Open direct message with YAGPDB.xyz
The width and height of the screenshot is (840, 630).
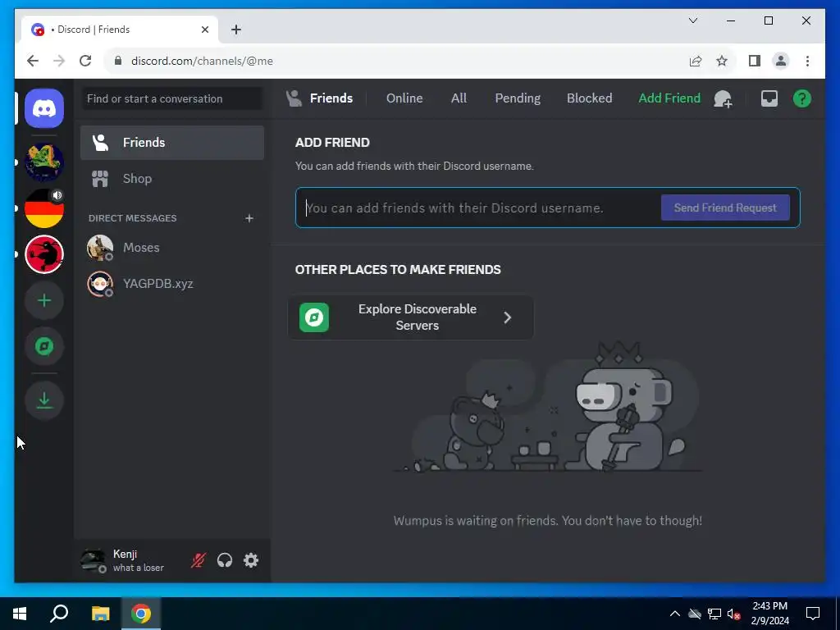[172, 283]
